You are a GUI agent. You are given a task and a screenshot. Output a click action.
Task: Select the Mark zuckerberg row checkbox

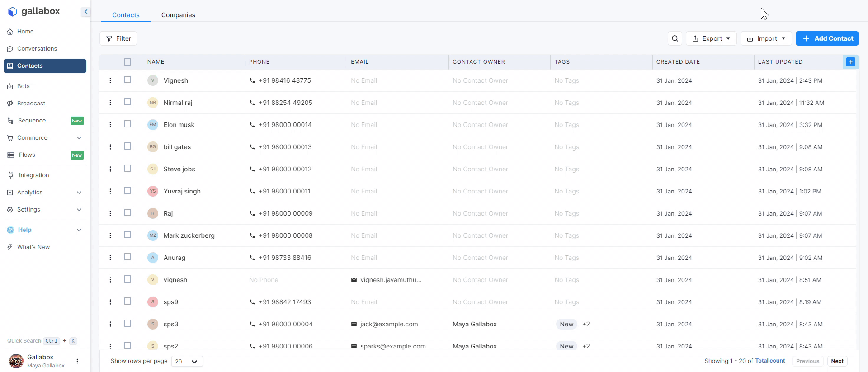coord(127,235)
